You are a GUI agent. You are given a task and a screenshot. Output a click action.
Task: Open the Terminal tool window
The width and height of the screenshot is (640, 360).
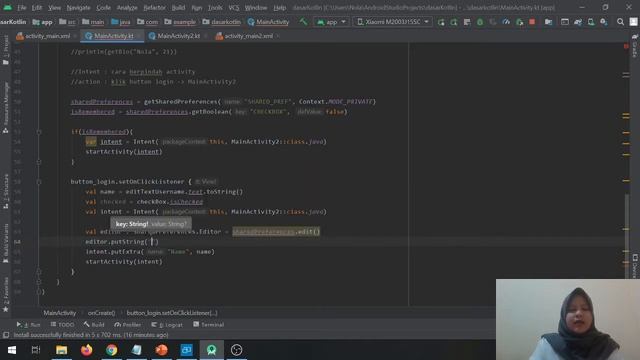pyautogui.click(x=209, y=324)
